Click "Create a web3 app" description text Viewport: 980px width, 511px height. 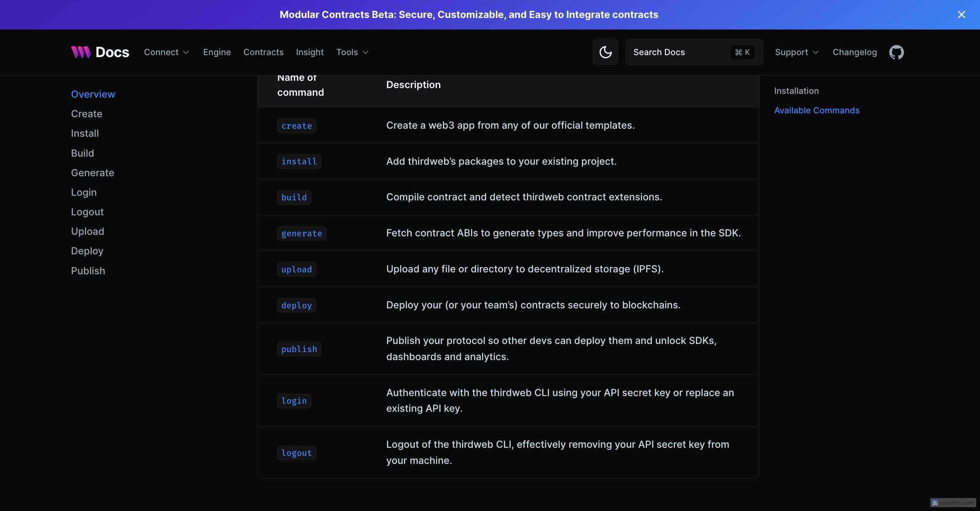point(510,125)
